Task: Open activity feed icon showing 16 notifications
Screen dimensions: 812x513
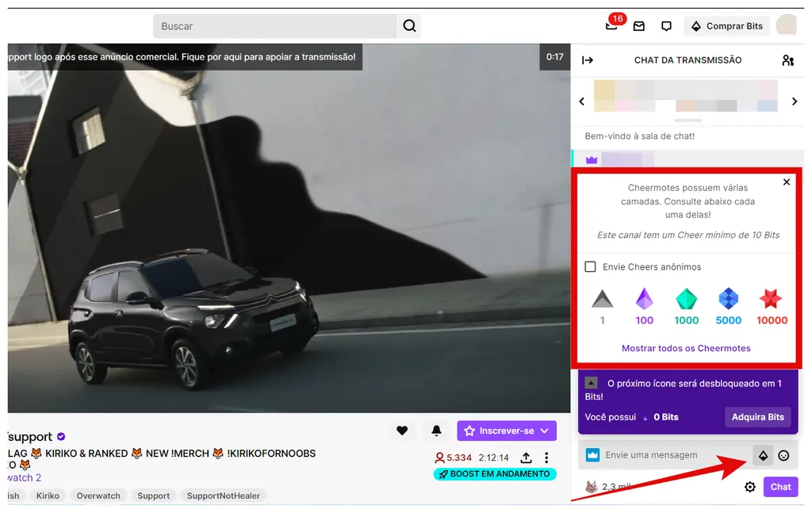Action: (611, 25)
